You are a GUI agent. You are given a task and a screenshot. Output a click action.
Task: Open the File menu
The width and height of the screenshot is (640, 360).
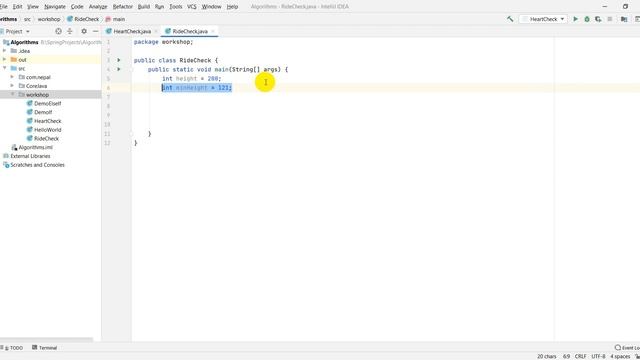(x=4, y=7)
